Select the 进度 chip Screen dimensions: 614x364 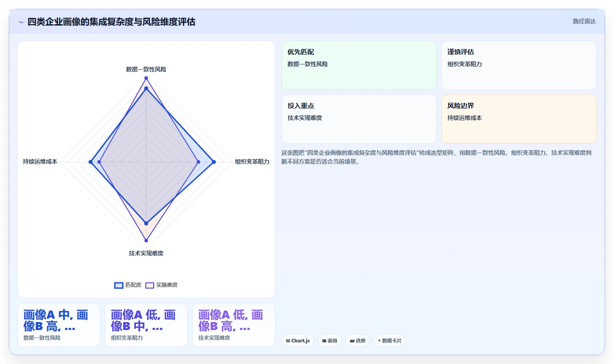(357, 341)
